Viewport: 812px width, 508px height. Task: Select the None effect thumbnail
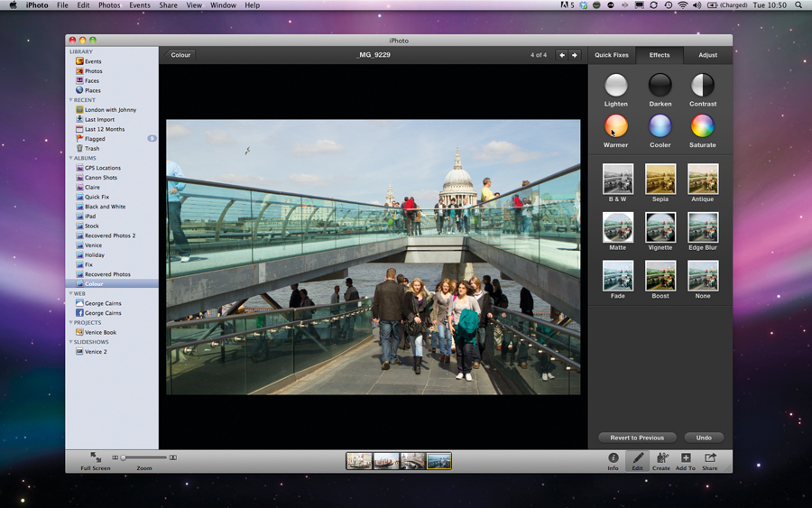tap(703, 275)
